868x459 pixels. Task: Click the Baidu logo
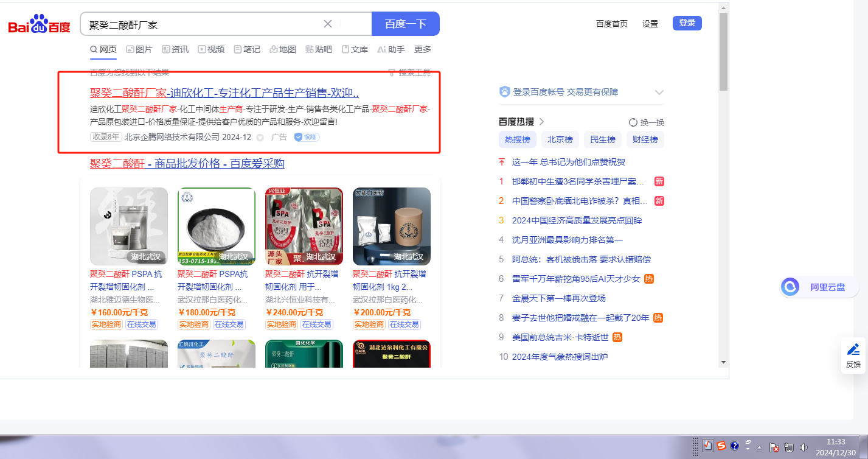point(40,24)
